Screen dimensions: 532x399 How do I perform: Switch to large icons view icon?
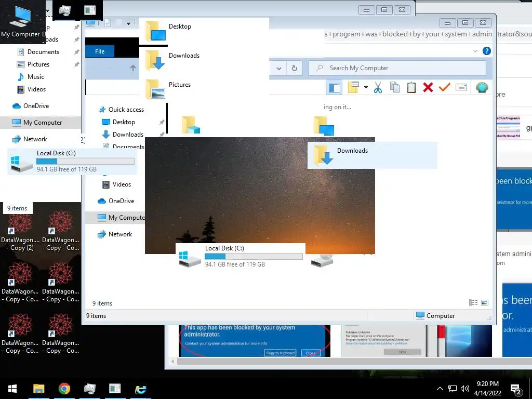click(485, 303)
